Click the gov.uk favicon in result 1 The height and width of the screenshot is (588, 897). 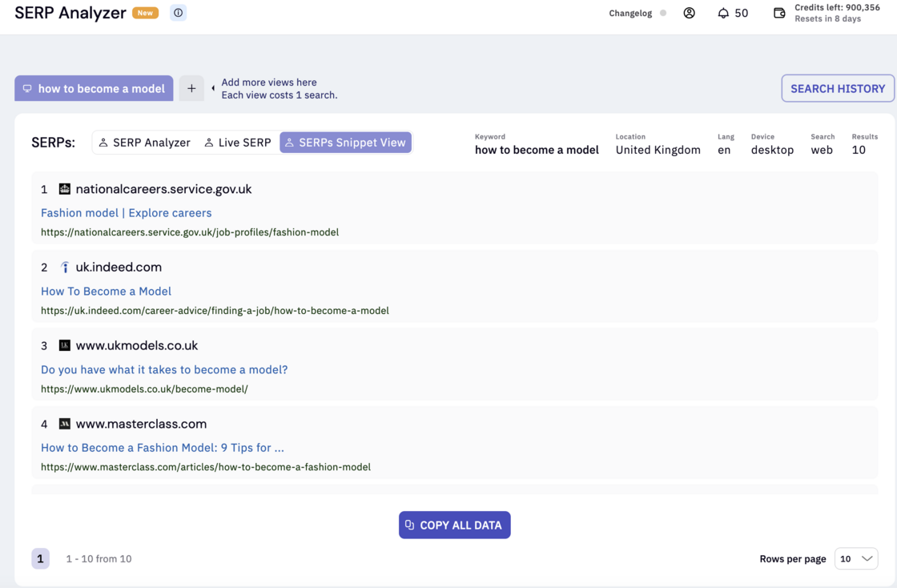point(65,189)
